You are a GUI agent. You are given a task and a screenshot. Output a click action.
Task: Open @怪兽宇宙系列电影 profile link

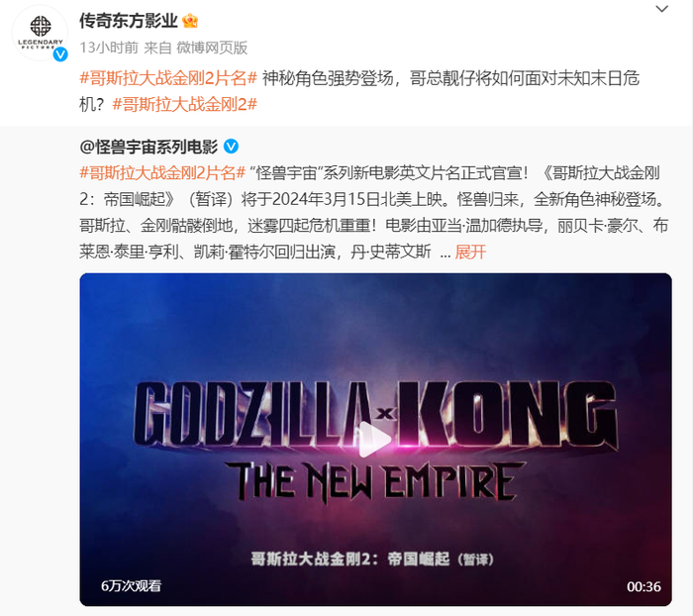point(148,147)
